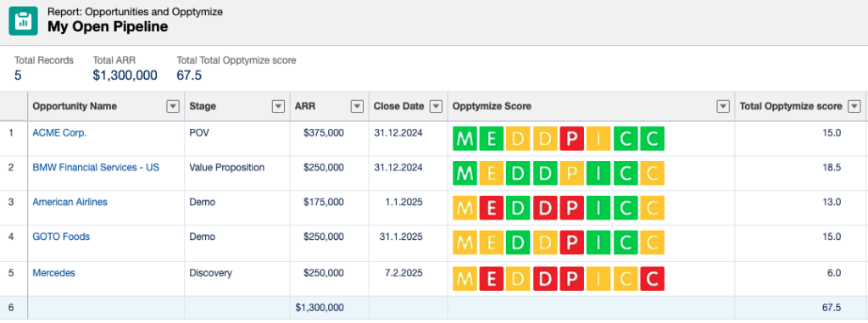868x323 pixels.
Task: Click the yellow M badge in GOTO Foods row
Action: coord(465,242)
